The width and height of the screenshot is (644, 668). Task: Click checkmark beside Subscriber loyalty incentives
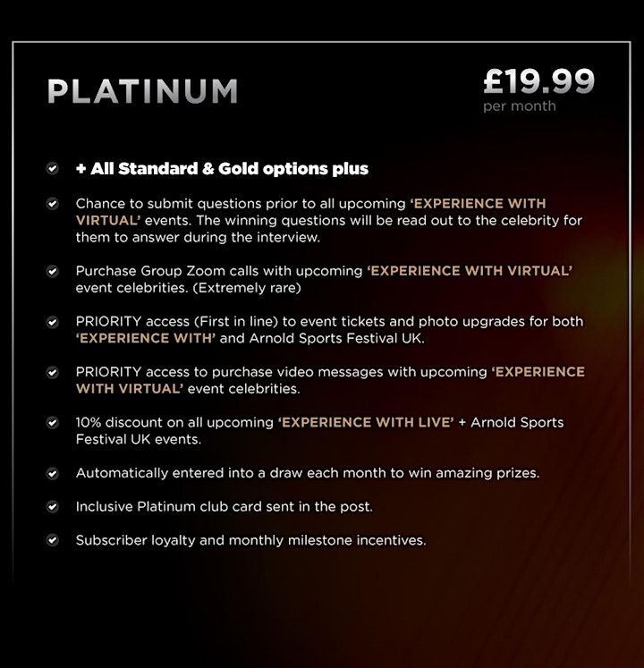click(x=53, y=540)
